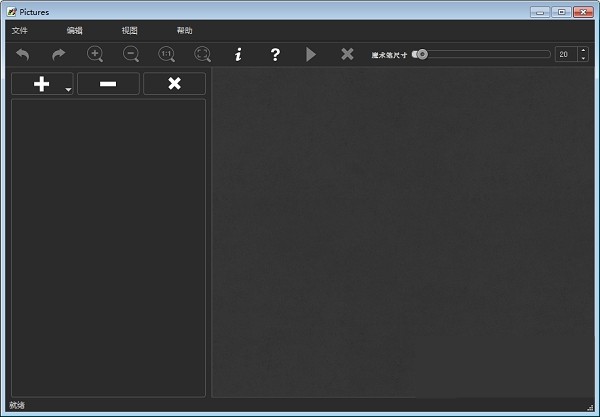Click the image preview area
Screen dimensions: 600x417
coord(403,233)
